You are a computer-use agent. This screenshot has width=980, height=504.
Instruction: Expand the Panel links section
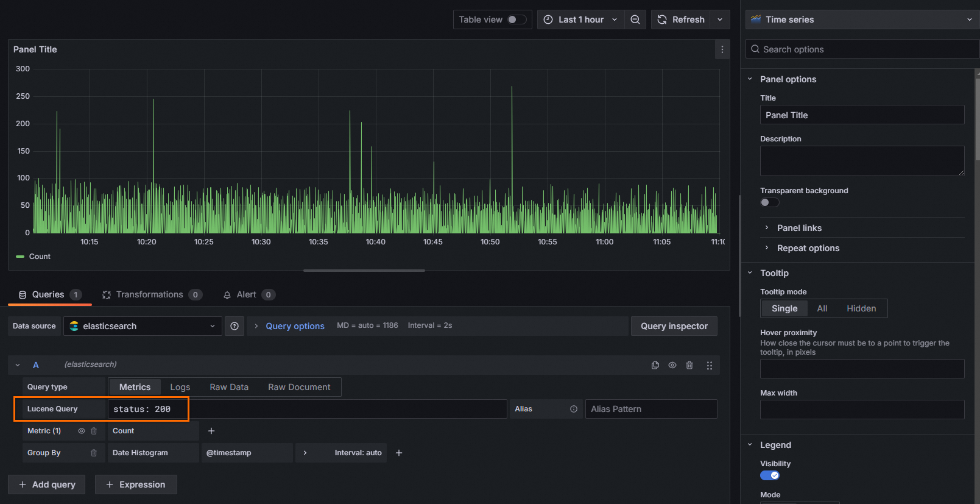(x=799, y=228)
